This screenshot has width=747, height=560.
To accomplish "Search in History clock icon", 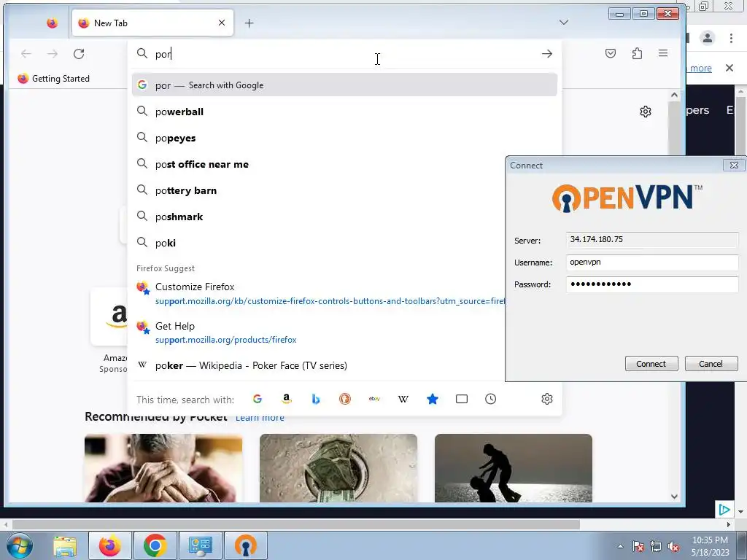I will click(491, 399).
